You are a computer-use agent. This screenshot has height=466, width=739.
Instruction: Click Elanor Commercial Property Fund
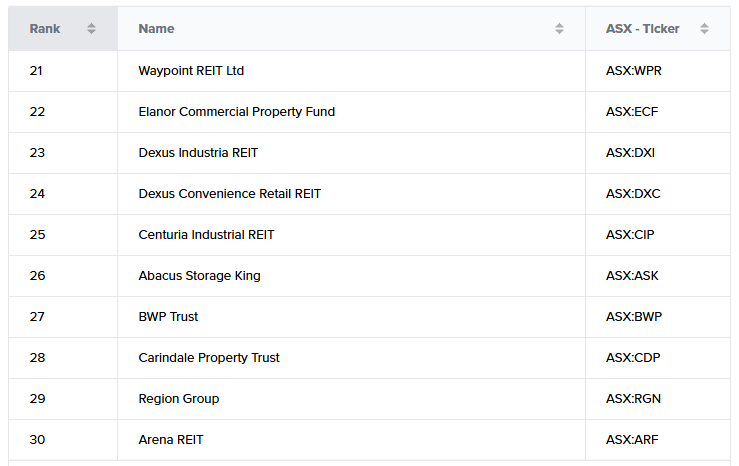[236, 112]
